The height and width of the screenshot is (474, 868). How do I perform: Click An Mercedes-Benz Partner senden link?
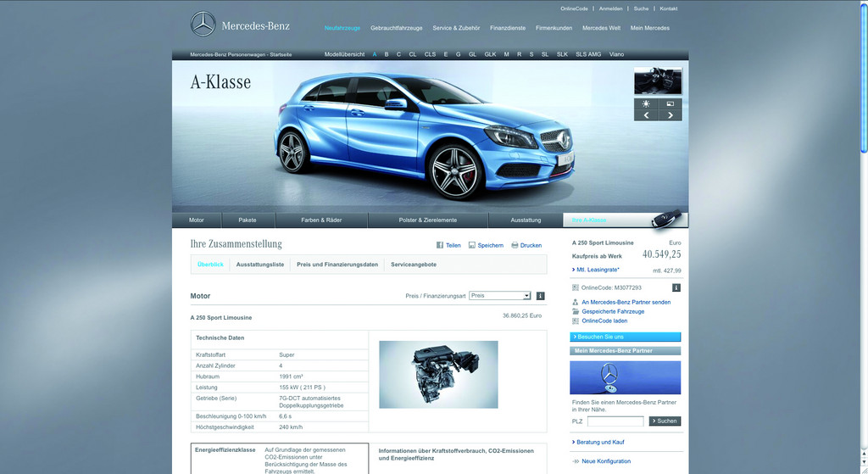626,303
